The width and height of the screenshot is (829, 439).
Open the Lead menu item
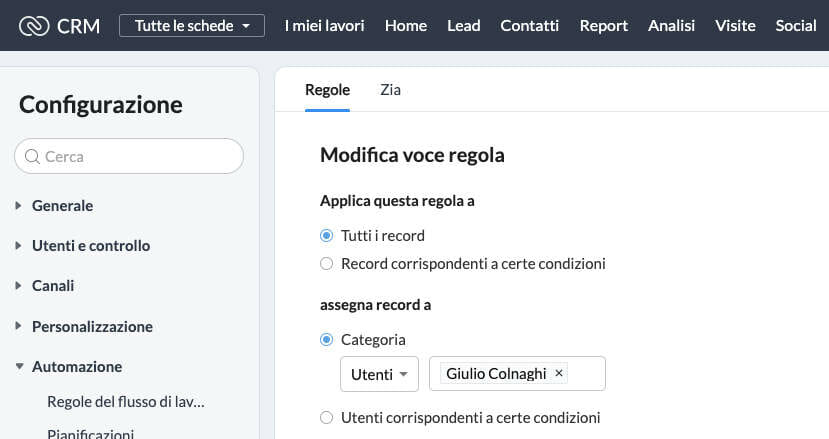pyautogui.click(x=463, y=25)
